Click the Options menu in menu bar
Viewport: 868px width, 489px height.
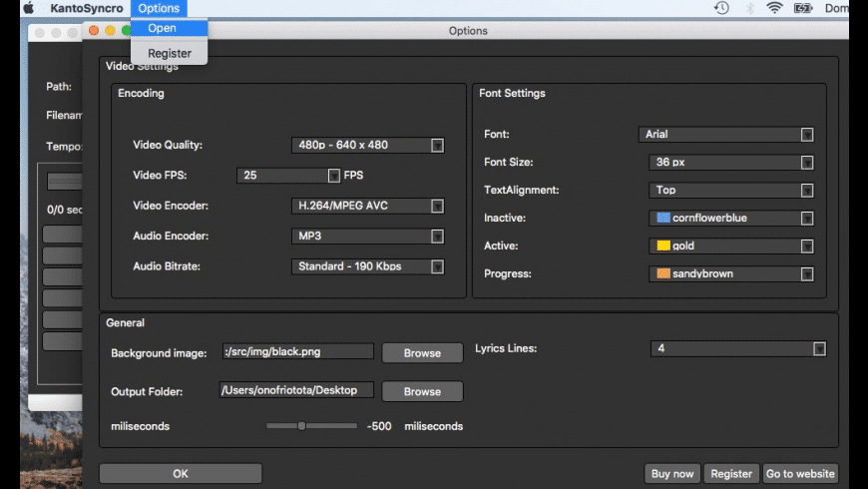[x=159, y=8]
